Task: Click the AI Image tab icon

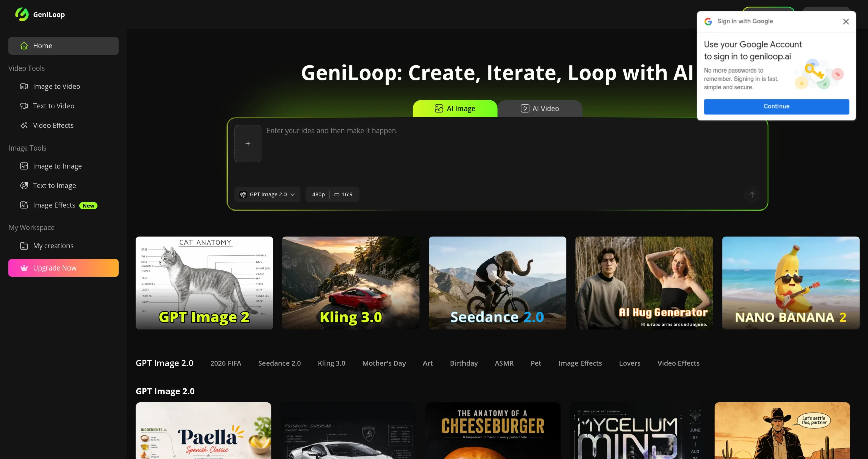Action: click(439, 108)
